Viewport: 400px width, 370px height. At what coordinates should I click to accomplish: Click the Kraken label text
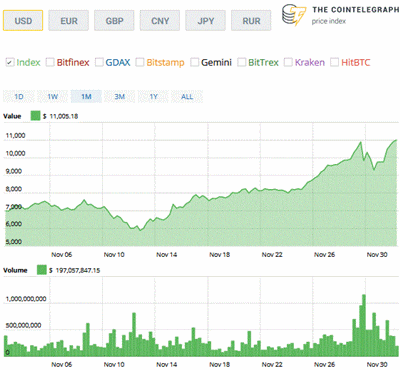[x=310, y=62]
